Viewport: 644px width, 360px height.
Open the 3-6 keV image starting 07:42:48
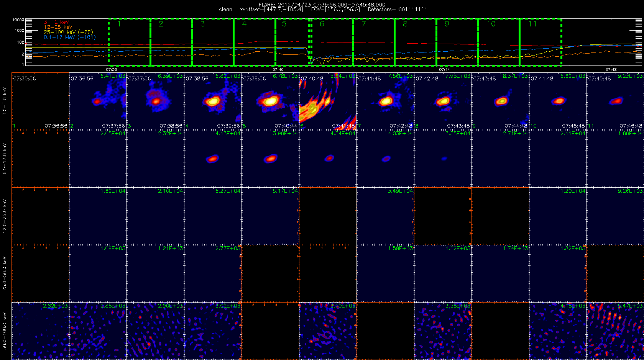point(443,101)
